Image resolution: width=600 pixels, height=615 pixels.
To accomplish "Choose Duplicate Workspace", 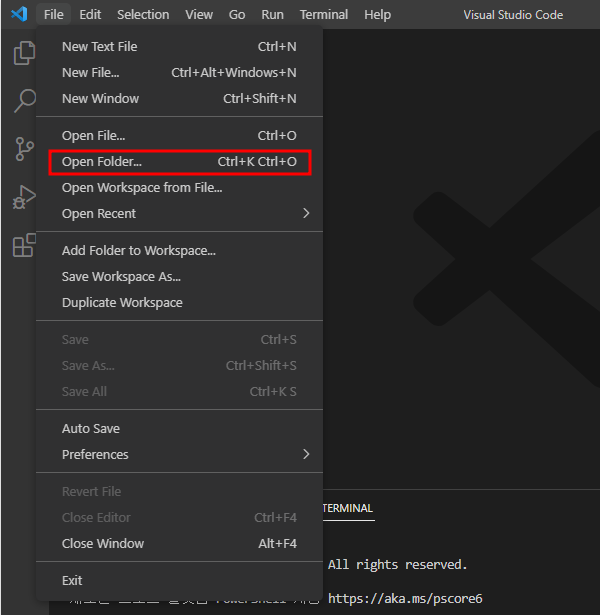I will click(x=180, y=302).
